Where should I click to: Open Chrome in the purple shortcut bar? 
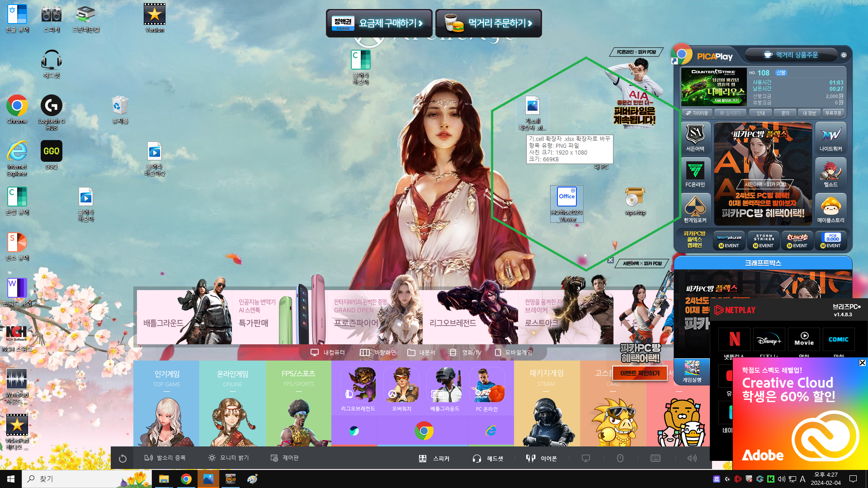(424, 431)
